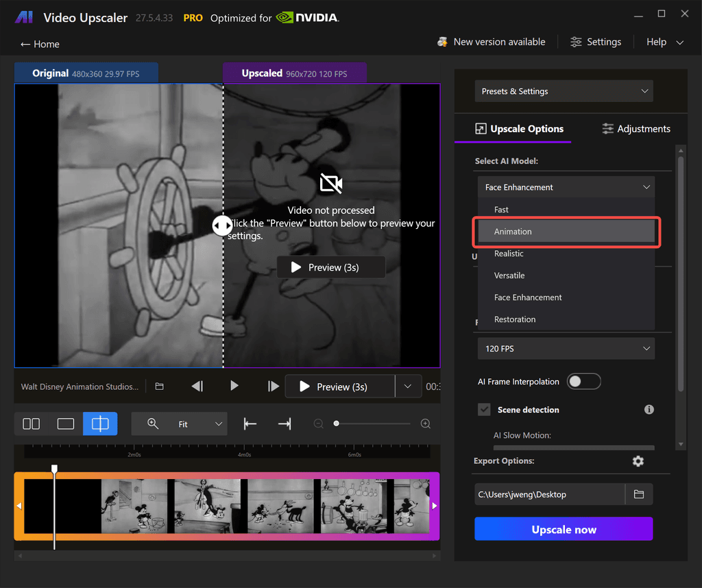Viewport: 702px width, 588px height.
Task: Click the jump-to-end marker icon
Action: pos(284,424)
